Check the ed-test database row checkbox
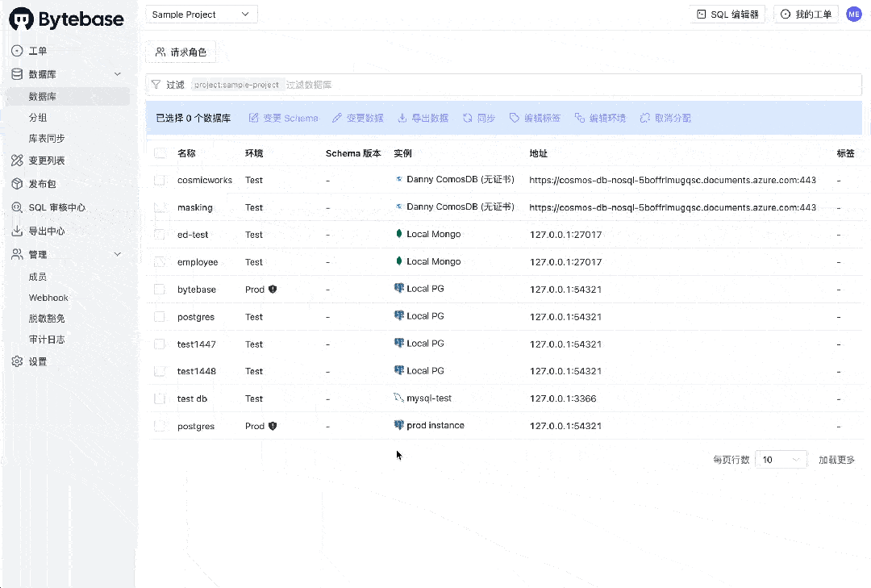This screenshot has width=871, height=588. pos(160,235)
